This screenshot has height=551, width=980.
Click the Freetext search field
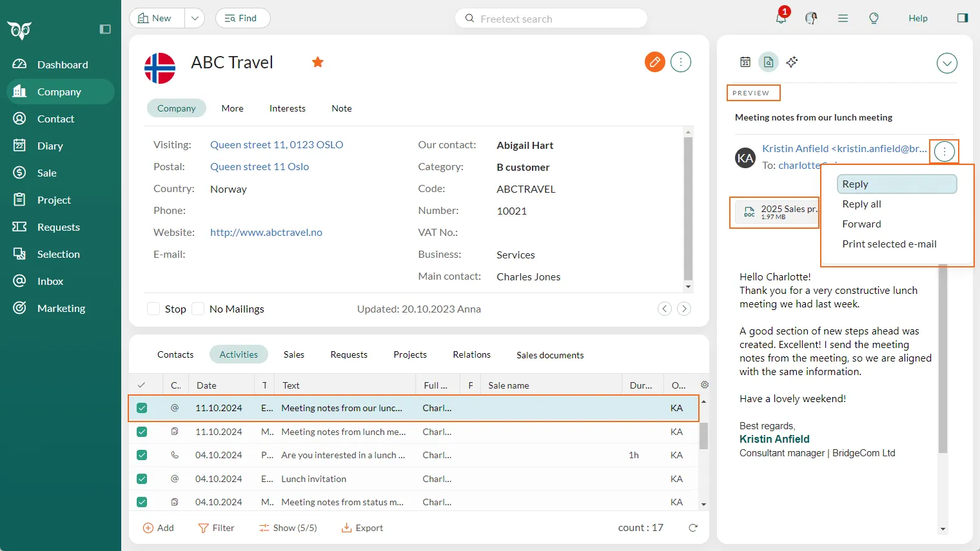(x=551, y=19)
